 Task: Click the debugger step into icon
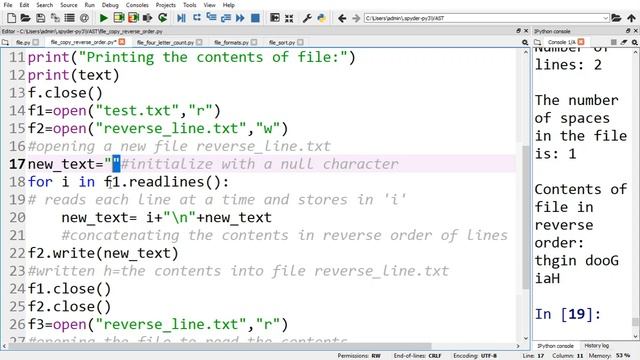click(x=211, y=18)
